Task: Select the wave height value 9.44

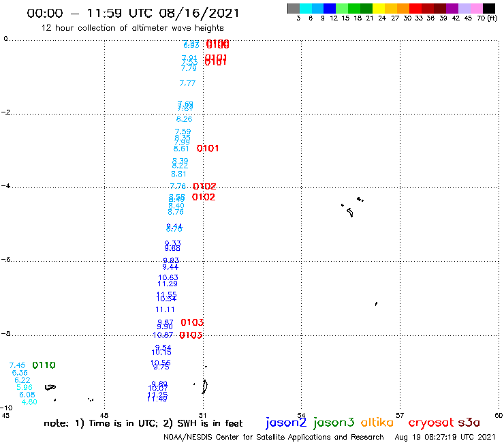Action: click(x=170, y=267)
